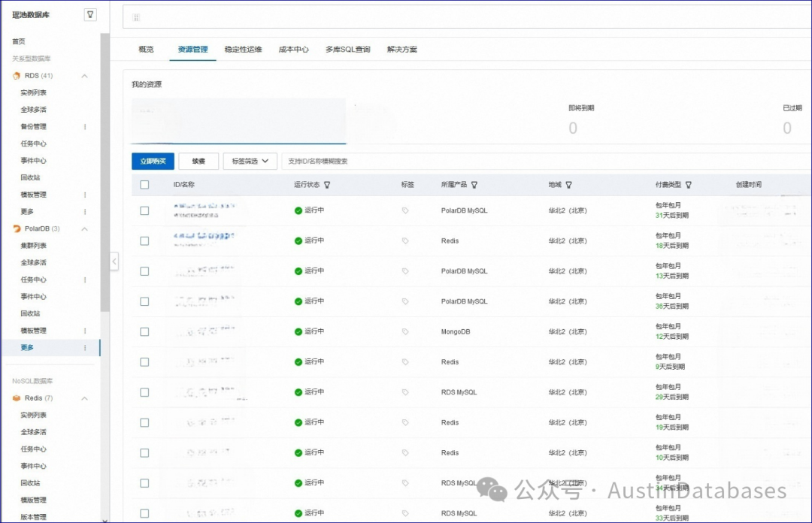Switch to the 概览 tab
This screenshot has height=523, width=812.
146,49
